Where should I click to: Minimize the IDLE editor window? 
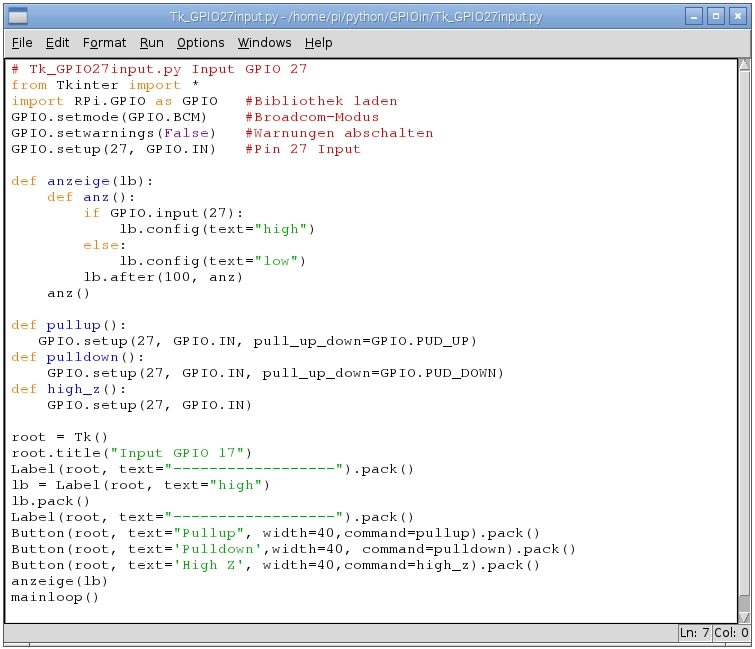[694, 17]
